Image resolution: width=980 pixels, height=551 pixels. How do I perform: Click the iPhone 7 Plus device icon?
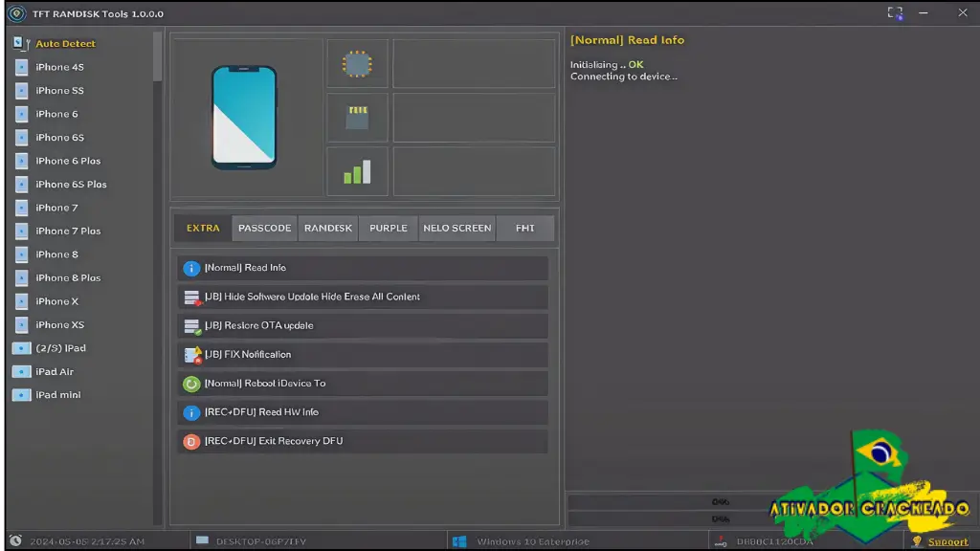click(21, 231)
